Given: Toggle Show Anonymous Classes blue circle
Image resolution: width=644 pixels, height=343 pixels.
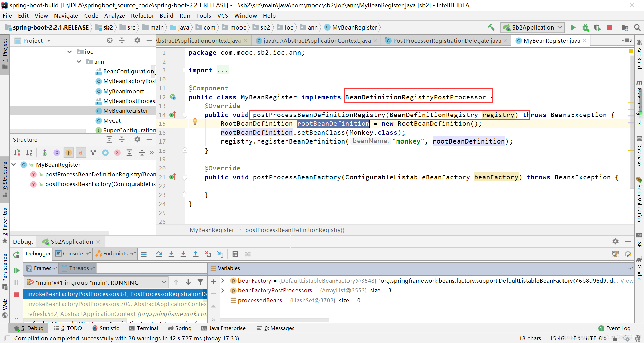Looking at the screenshot, I should [105, 153].
